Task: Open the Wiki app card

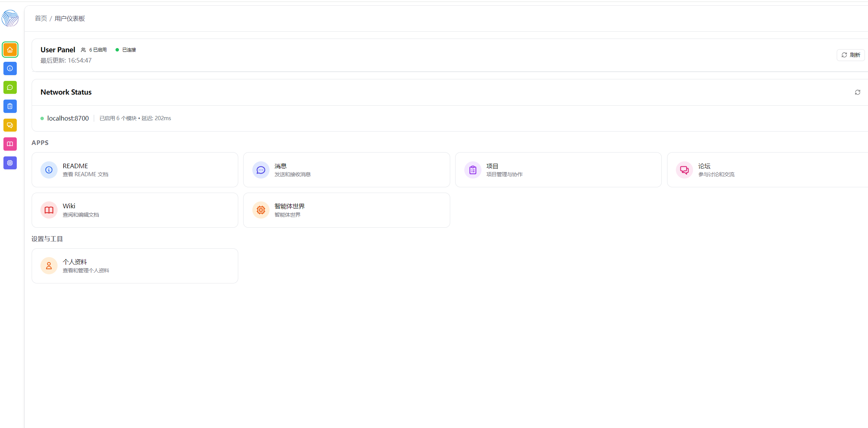Action: point(135,210)
